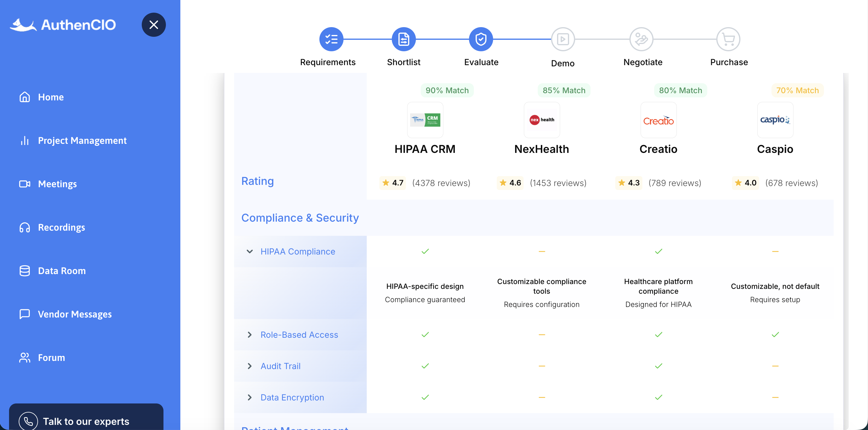
Task: Click the HIPAA CRM logo thumbnail
Action: pos(425,120)
